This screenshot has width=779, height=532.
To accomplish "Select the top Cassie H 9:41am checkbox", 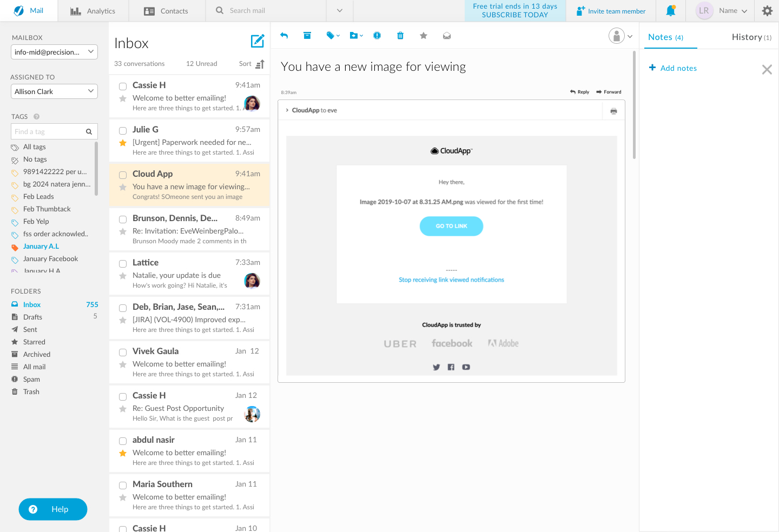I will [x=123, y=87].
